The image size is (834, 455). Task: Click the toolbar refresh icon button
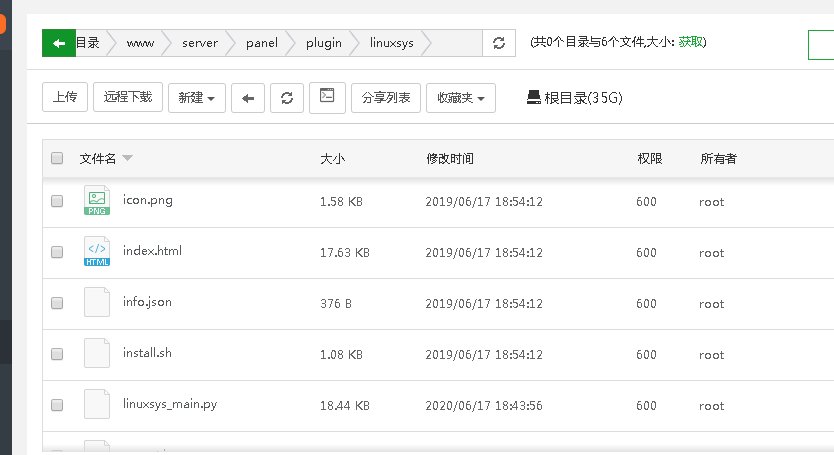[x=287, y=98]
